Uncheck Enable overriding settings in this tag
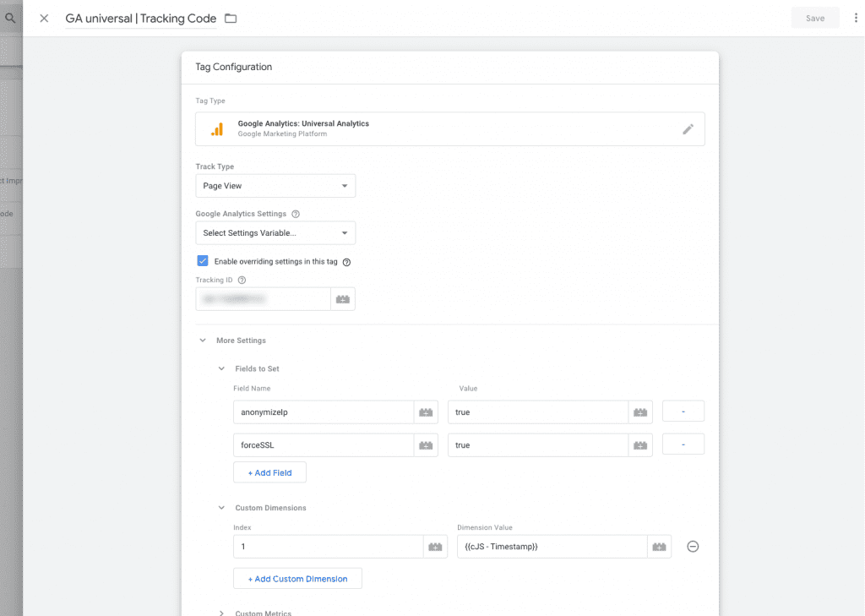 pyautogui.click(x=203, y=261)
